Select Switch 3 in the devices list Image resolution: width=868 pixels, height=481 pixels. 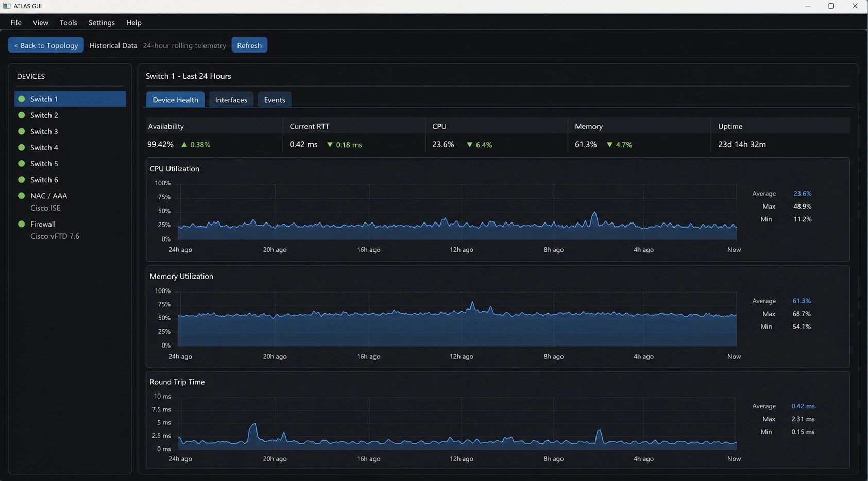70,131
